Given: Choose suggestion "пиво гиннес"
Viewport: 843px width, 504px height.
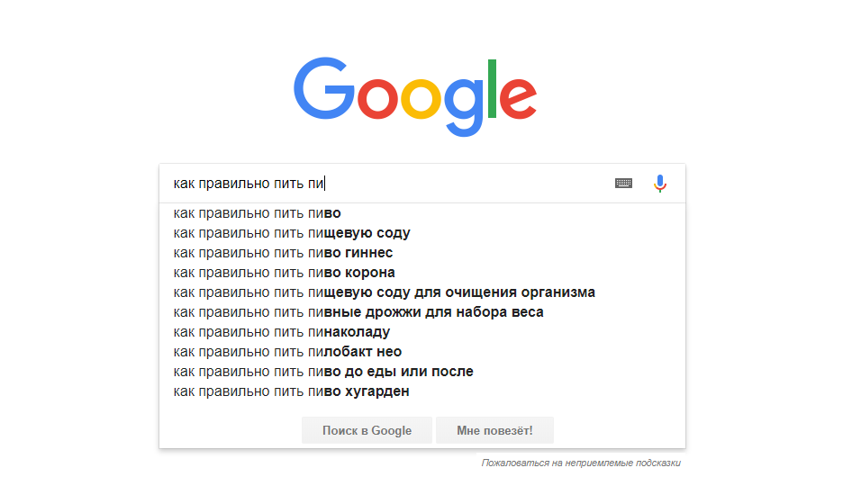Looking at the screenshot, I should pos(283,253).
